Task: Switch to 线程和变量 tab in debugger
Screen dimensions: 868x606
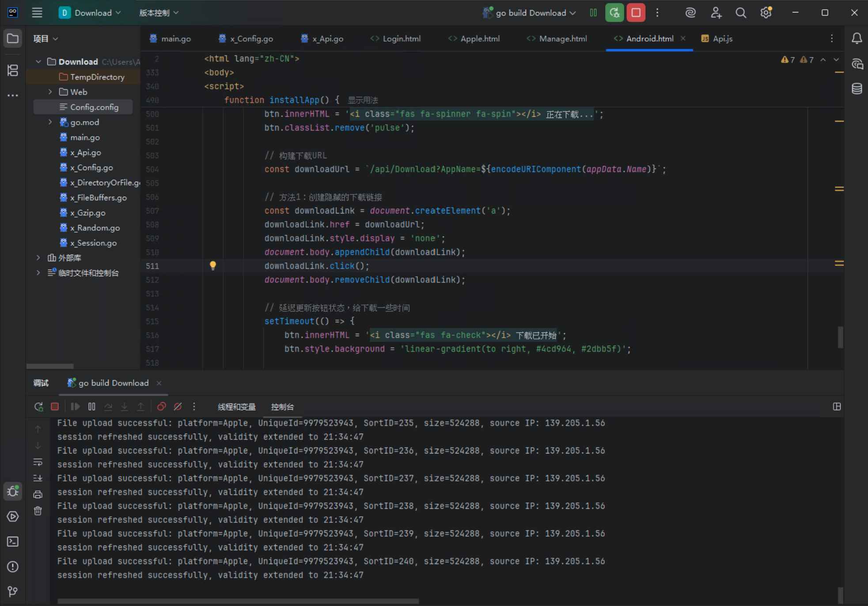Action: pyautogui.click(x=236, y=407)
